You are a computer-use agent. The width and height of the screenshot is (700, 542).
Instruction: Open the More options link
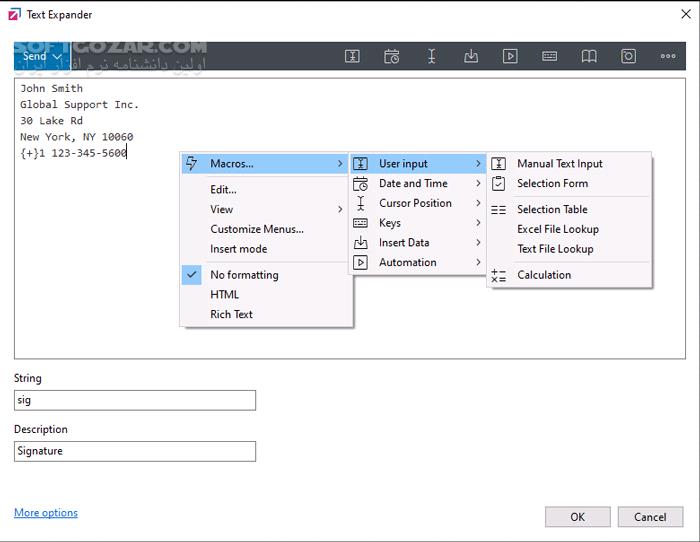coord(46,513)
